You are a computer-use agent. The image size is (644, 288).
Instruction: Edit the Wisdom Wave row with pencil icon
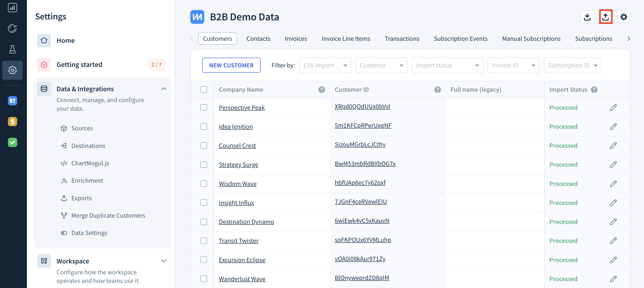(613, 184)
